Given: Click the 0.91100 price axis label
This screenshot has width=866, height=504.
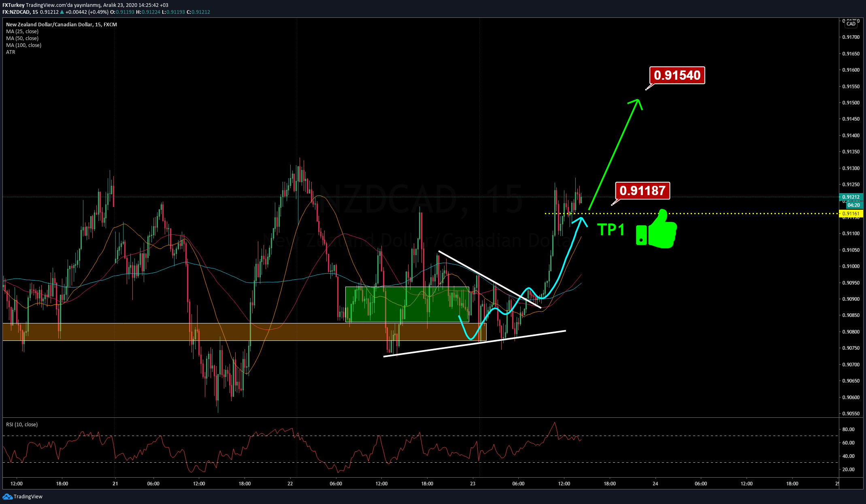Looking at the screenshot, I should click(x=851, y=234).
